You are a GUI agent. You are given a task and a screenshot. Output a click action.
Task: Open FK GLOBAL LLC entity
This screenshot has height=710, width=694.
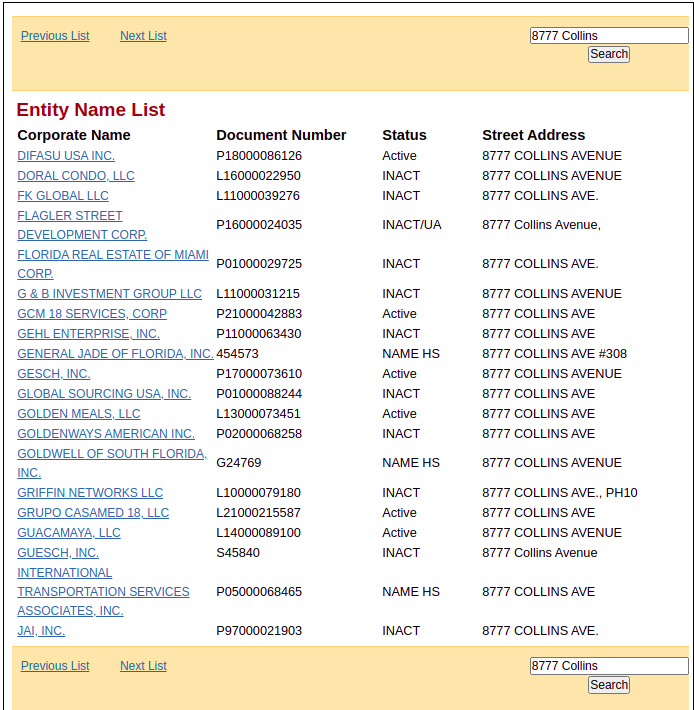click(63, 196)
